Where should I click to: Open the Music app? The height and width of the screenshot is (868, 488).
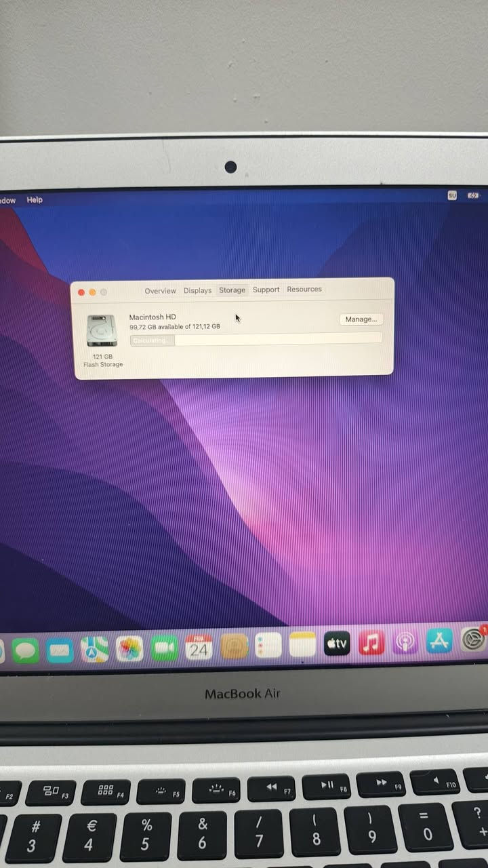(x=371, y=643)
